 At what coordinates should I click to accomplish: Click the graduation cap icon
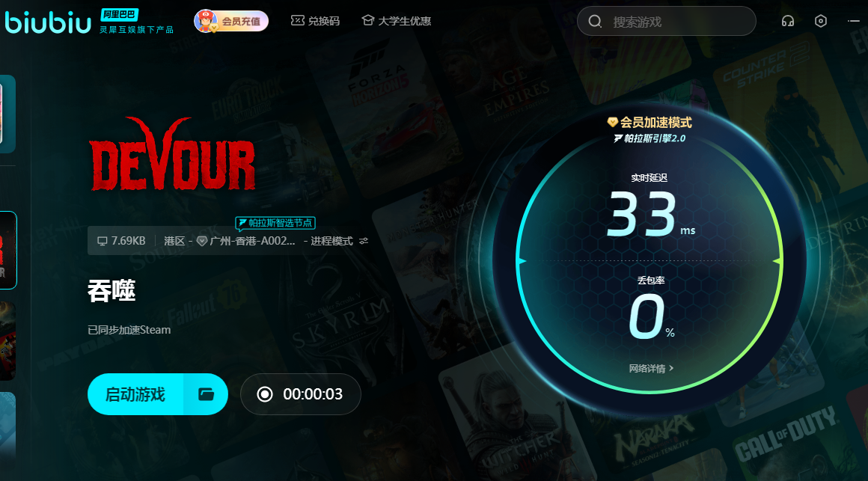click(x=367, y=20)
